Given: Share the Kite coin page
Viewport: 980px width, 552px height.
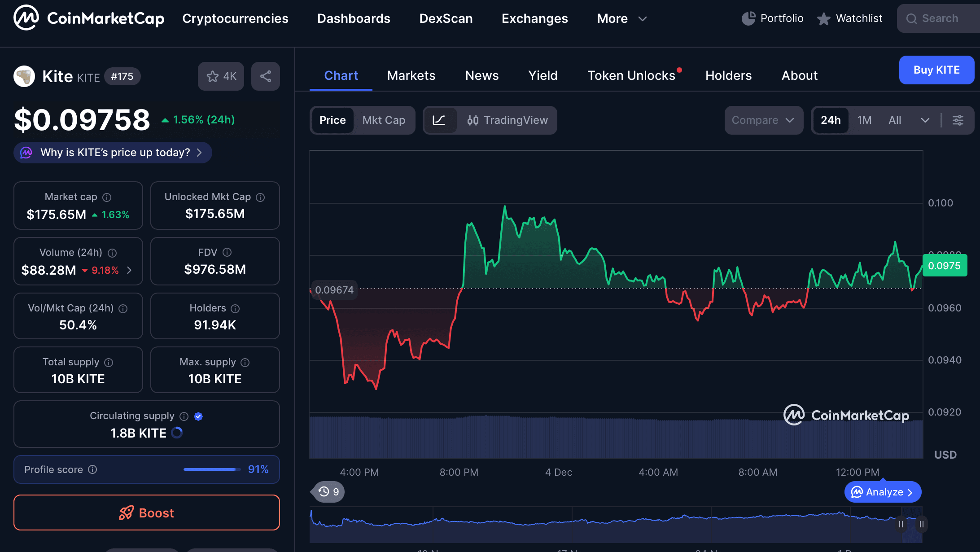Looking at the screenshot, I should [x=265, y=76].
